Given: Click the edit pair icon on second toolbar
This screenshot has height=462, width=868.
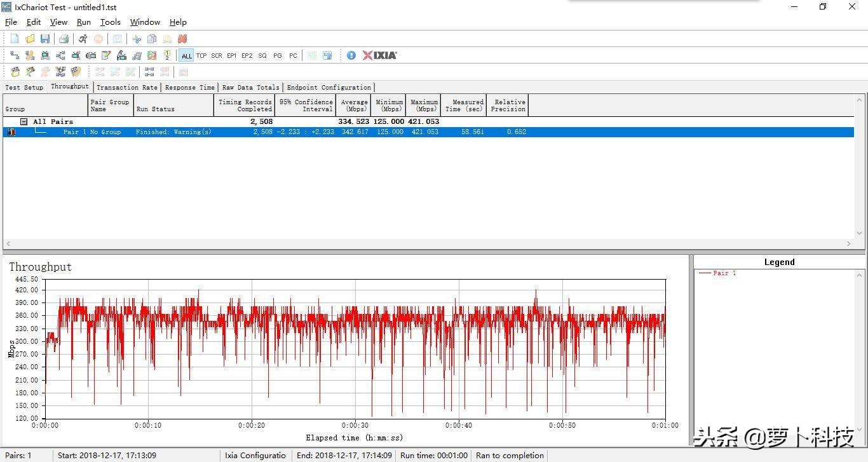Looking at the screenshot, I should tap(106, 55).
